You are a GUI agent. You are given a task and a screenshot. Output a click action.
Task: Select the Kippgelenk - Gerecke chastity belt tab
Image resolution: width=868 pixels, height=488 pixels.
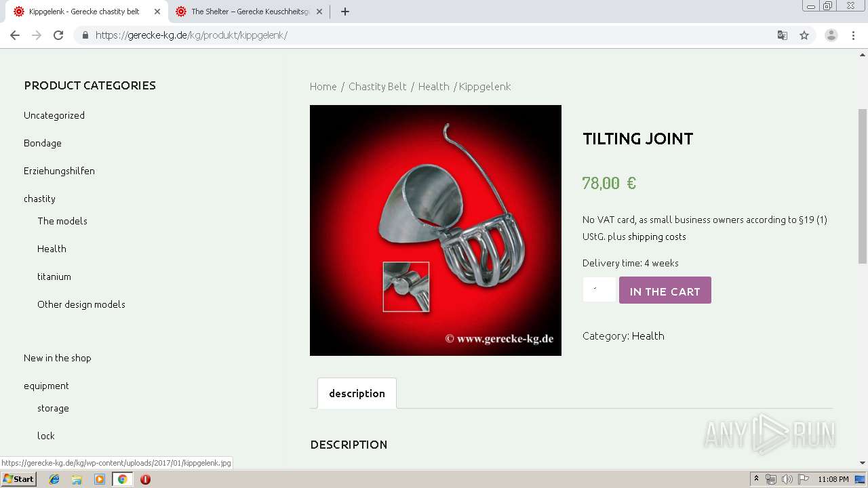(84, 12)
